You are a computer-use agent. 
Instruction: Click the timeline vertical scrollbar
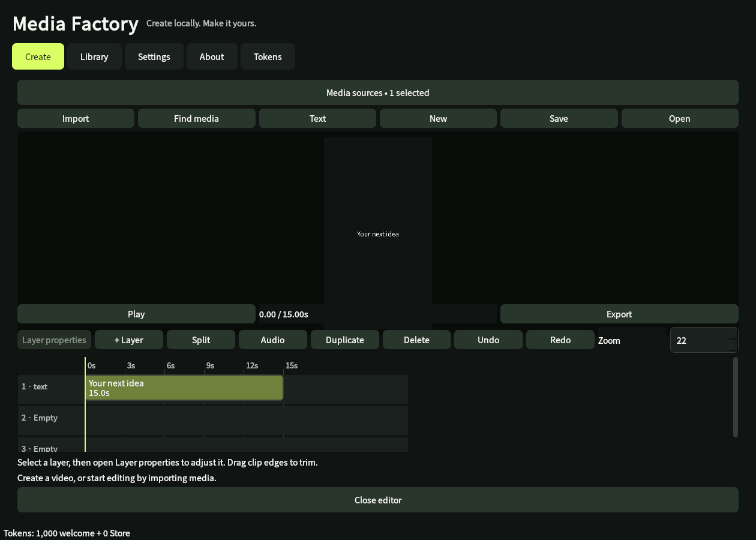736,397
